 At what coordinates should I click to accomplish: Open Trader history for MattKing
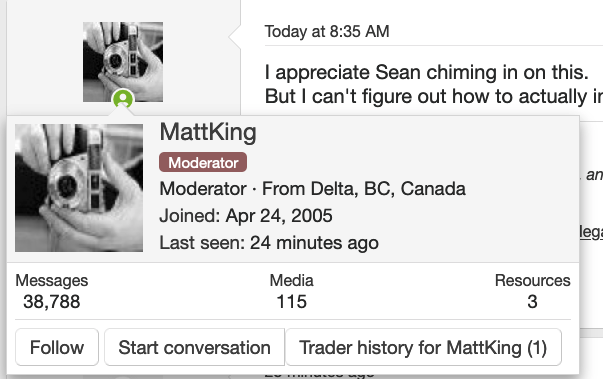(423, 347)
